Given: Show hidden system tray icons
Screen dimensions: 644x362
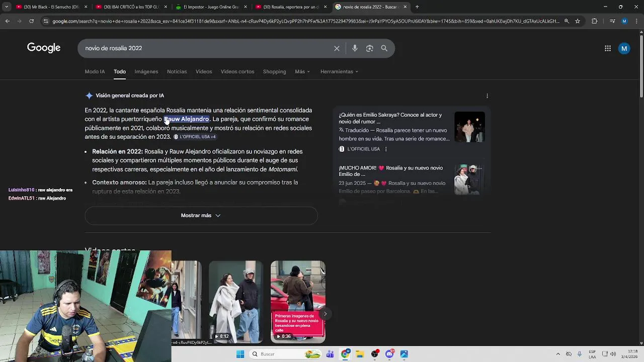Looking at the screenshot, I should pos(557,354).
